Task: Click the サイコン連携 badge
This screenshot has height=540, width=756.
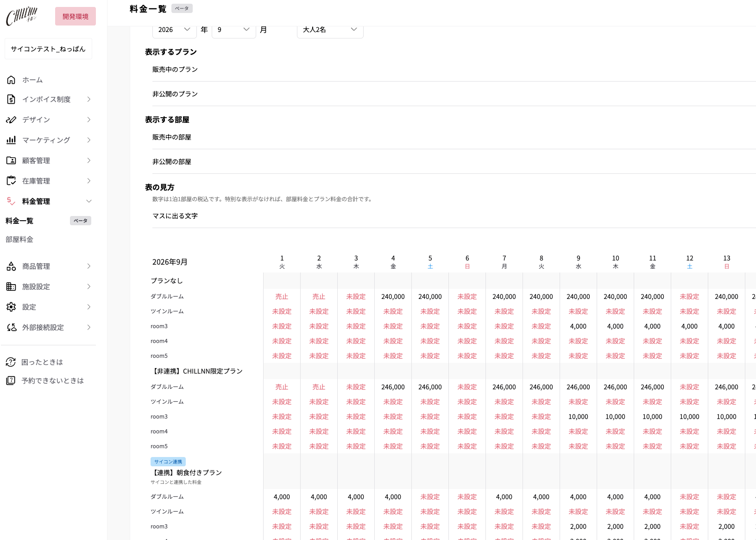Action: [168, 462]
